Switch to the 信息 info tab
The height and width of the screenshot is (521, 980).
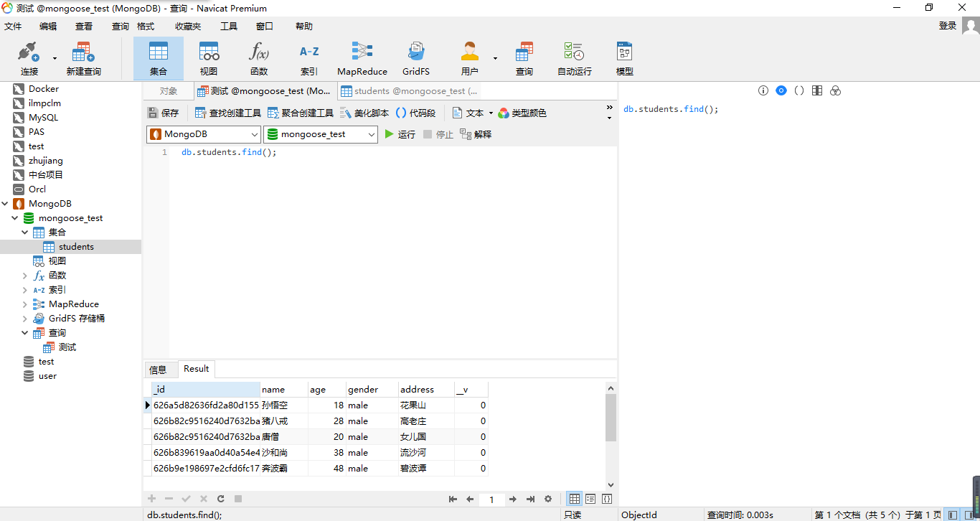(x=158, y=370)
